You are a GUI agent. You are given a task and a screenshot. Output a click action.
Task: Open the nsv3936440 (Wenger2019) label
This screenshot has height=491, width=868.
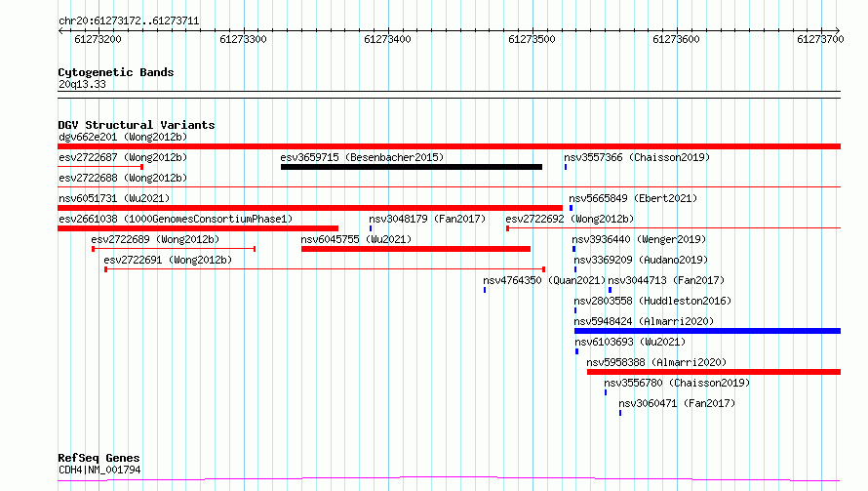(639, 239)
